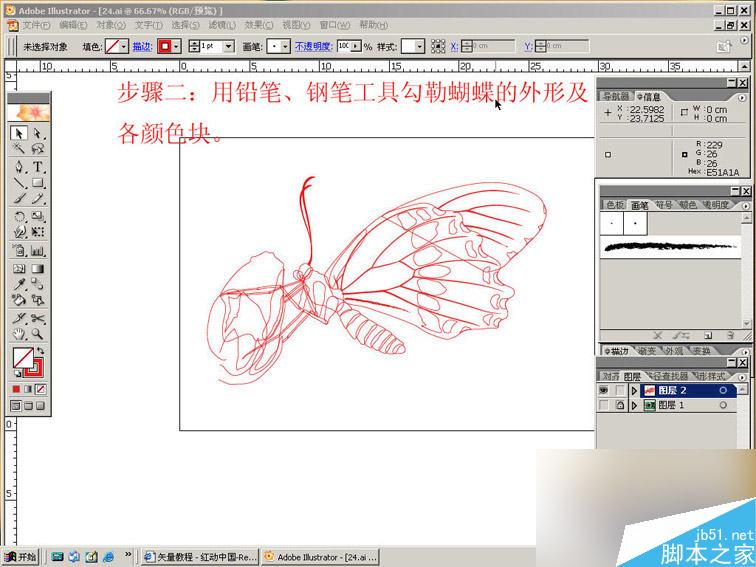Select the Lasso tool
756x567 pixels.
(x=38, y=148)
